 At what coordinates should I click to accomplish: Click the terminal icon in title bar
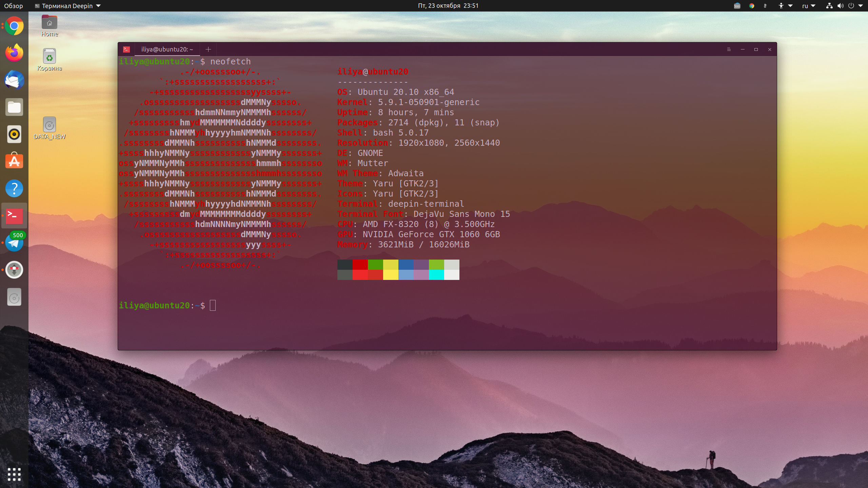126,49
